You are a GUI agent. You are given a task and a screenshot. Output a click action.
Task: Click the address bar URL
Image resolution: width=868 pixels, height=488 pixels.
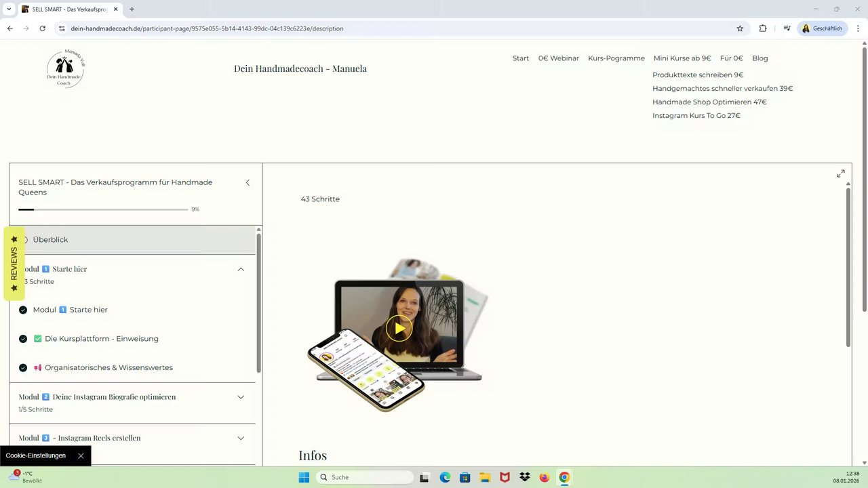click(x=207, y=28)
